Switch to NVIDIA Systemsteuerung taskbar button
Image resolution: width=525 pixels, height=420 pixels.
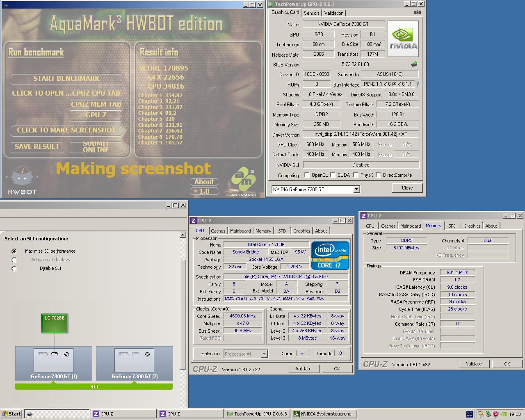pos(323,414)
